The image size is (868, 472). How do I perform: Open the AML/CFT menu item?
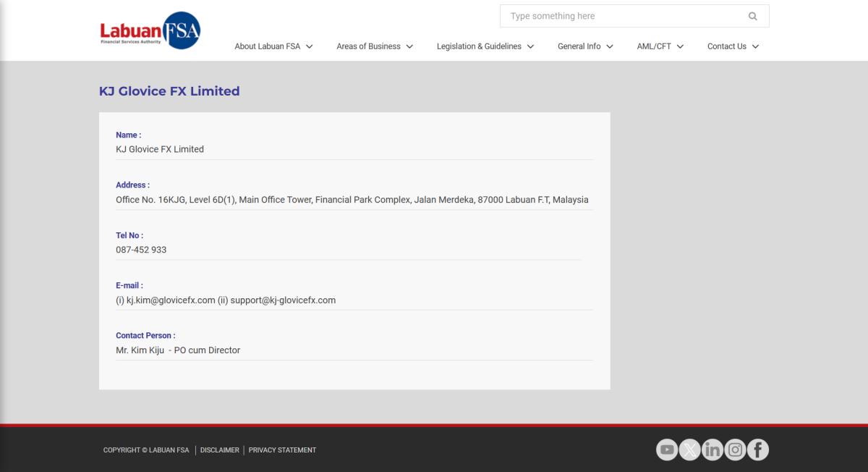(654, 46)
